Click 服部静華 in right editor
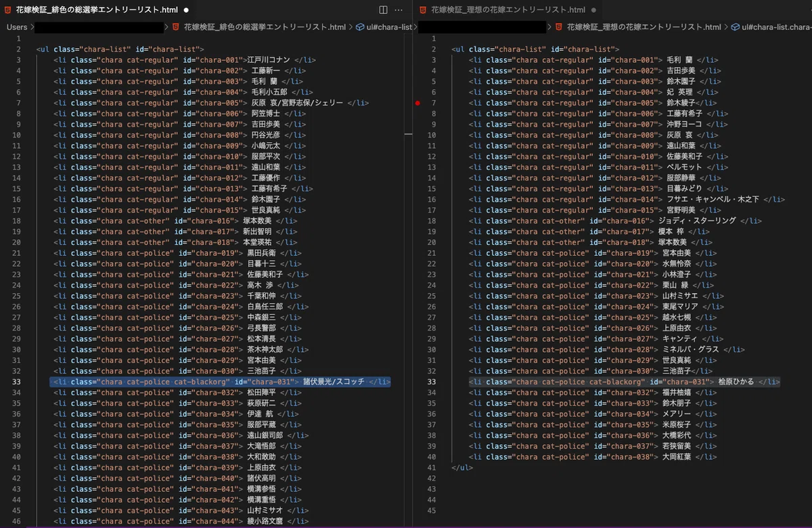Screen dimensions: 812x528 pos(681,178)
